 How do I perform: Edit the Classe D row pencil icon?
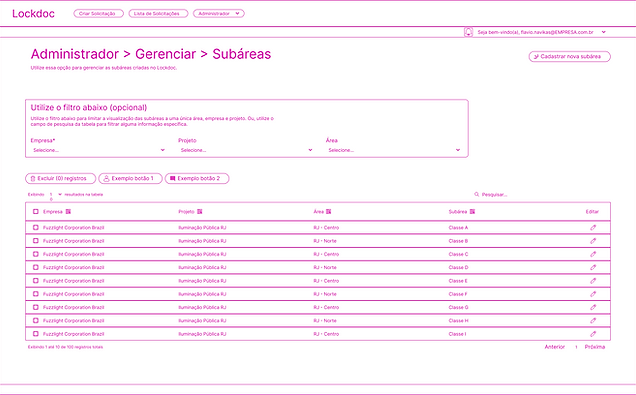click(x=593, y=267)
